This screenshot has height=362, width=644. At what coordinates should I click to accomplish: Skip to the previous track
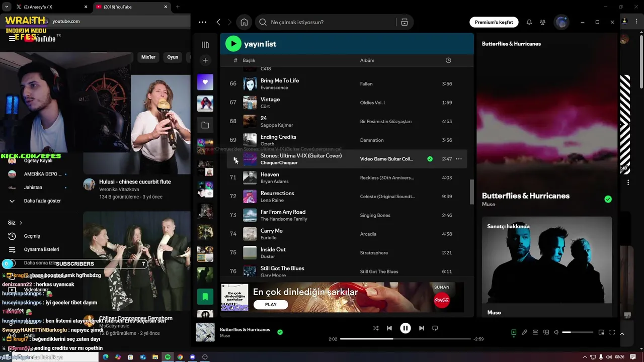click(x=389, y=328)
